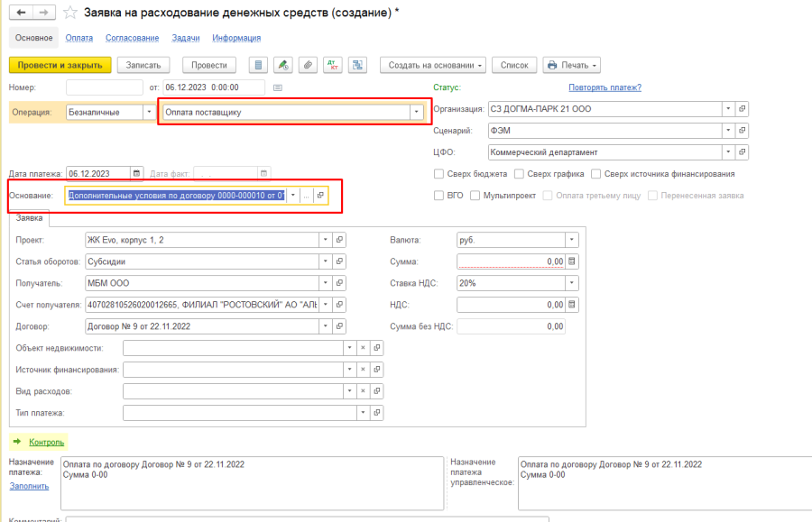Follow the Повторять платеж? link
Image resolution: width=812 pixels, height=522 pixels.
(604, 87)
